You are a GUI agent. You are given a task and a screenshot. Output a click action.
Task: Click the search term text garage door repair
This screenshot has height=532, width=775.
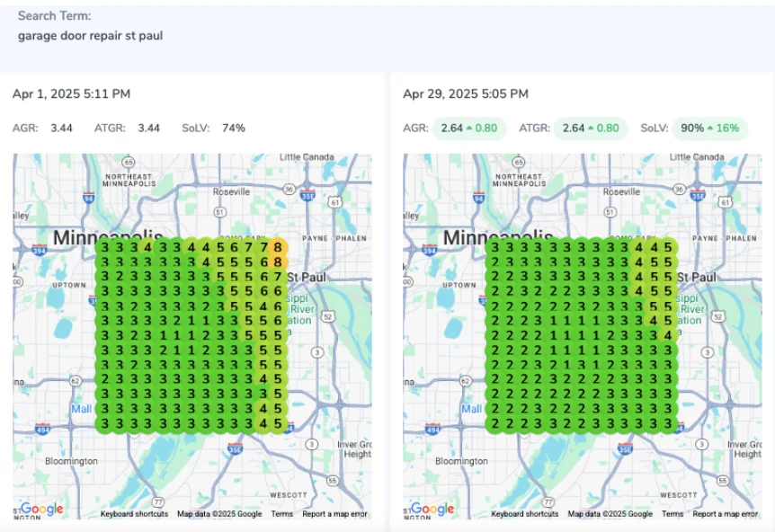point(90,36)
